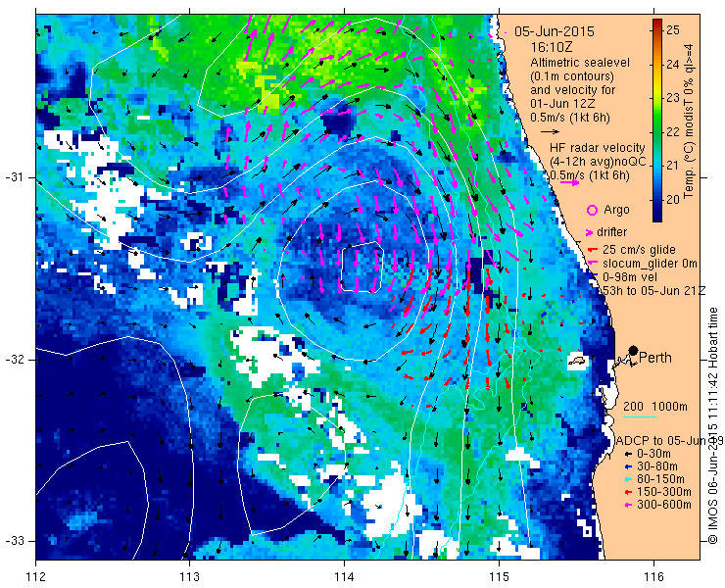Click the black altimetric velocity scale arrow
This screenshot has width=725, height=588.
coord(550,132)
